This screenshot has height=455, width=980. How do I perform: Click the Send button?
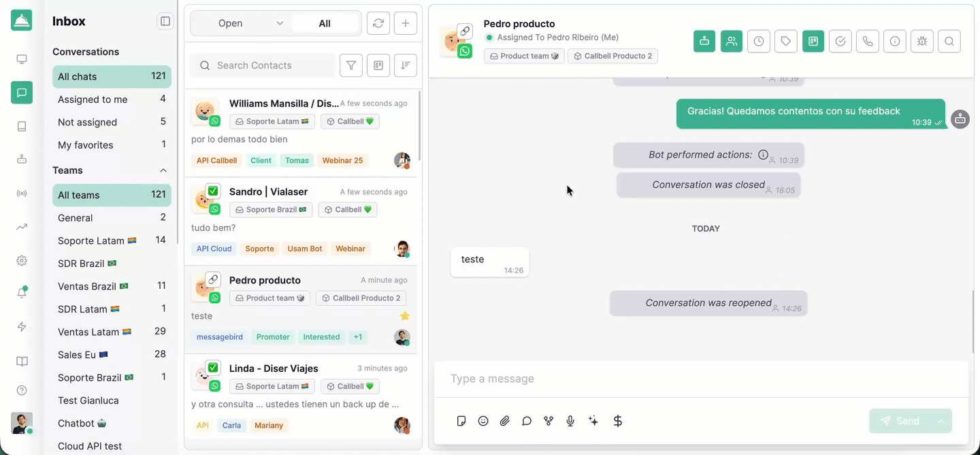click(900, 421)
